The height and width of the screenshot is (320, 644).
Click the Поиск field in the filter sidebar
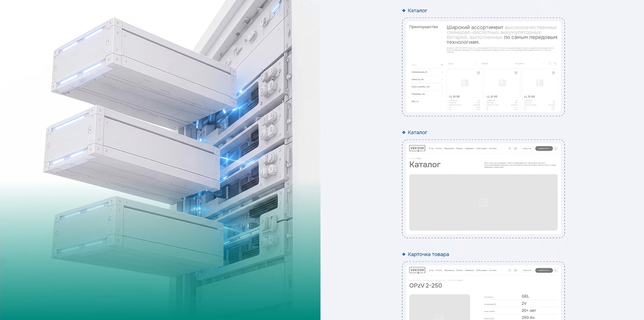[x=427, y=65]
